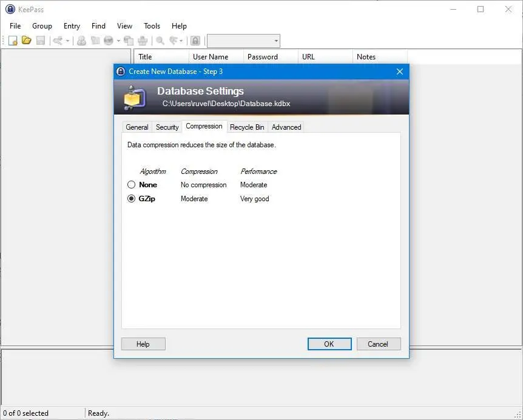This screenshot has height=420, width=523.
Task: Click the User Name column header
Action: (216, 57)
